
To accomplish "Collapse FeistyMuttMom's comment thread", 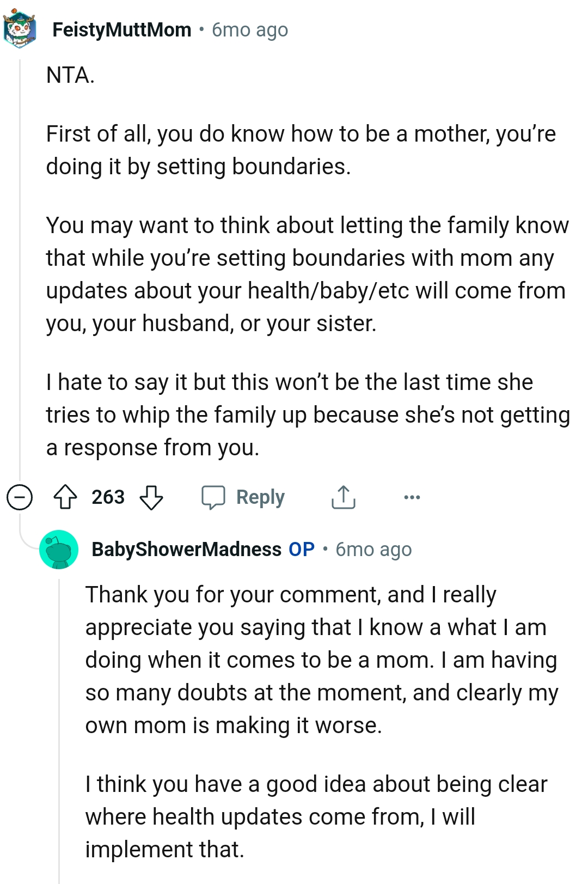I will [20, 497].
